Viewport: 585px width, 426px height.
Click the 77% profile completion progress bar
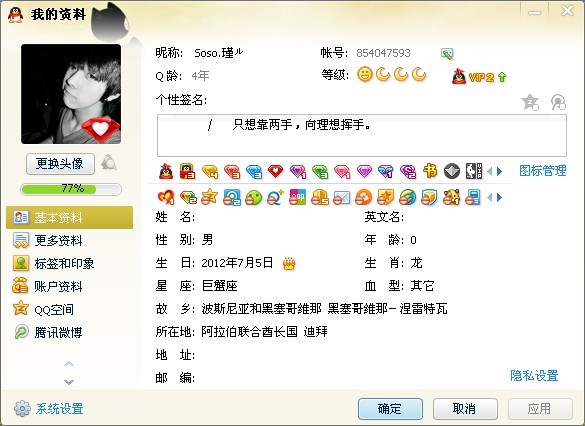(71, 189)
